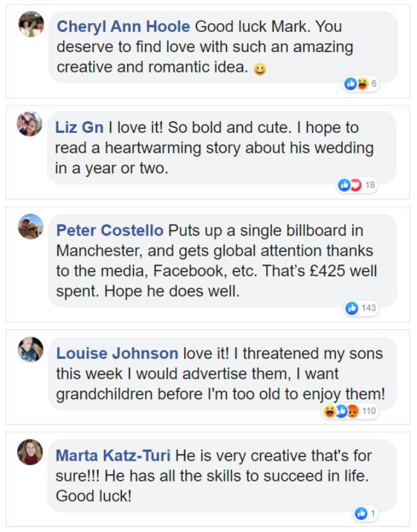The width and height of the screenshot is (417, 532).
Task: Click the smiley emoji in Cheryl's comment
Action: (260, 69)
